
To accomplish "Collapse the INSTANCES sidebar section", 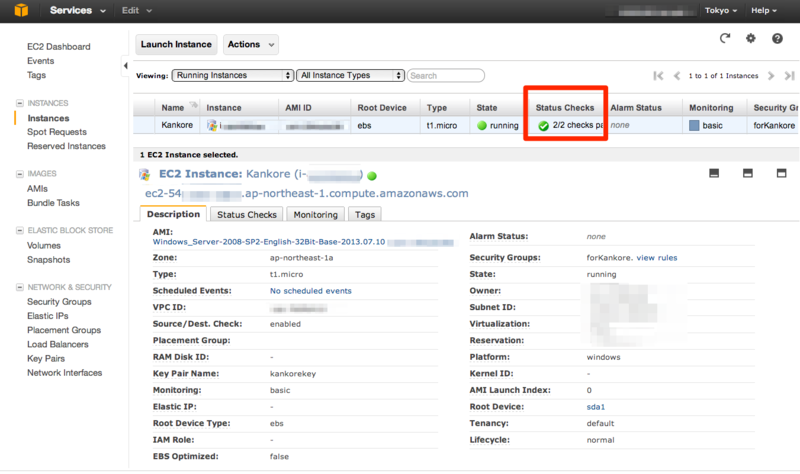I will pos(20,103).
